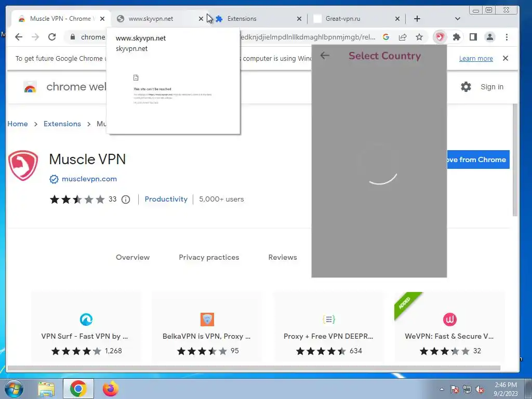The height and width of the screenshot is (399, 532).
Task: Click Sign in on web store
Action: click(x=492, y=87)
